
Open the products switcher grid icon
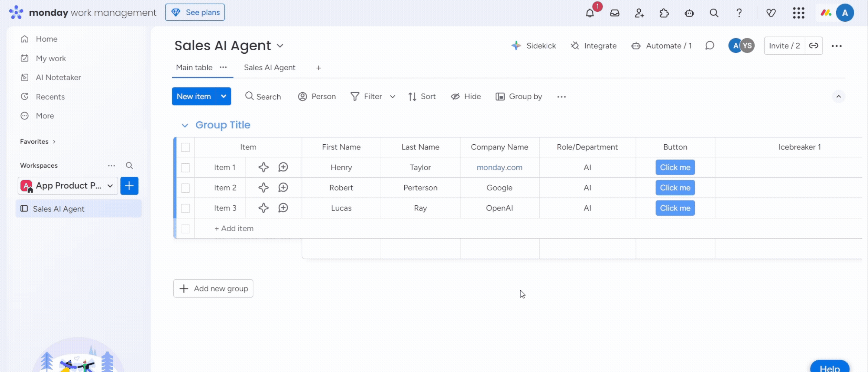coord(798,13)
